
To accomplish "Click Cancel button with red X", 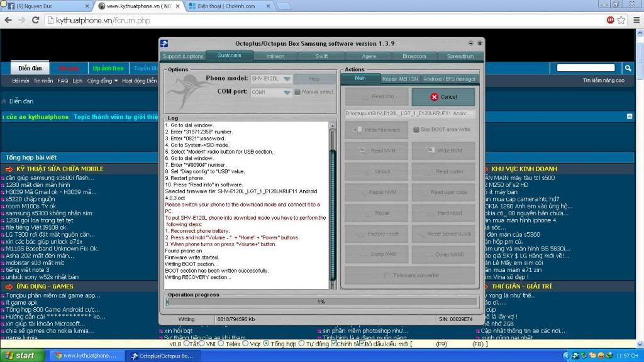I will click(443, 97).
